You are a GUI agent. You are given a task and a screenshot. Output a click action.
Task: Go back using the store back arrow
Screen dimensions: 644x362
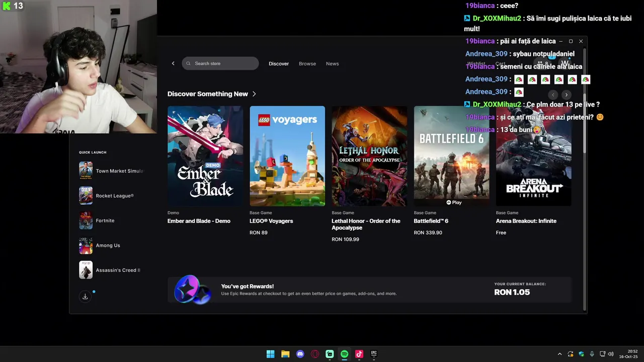pos(173,63)
